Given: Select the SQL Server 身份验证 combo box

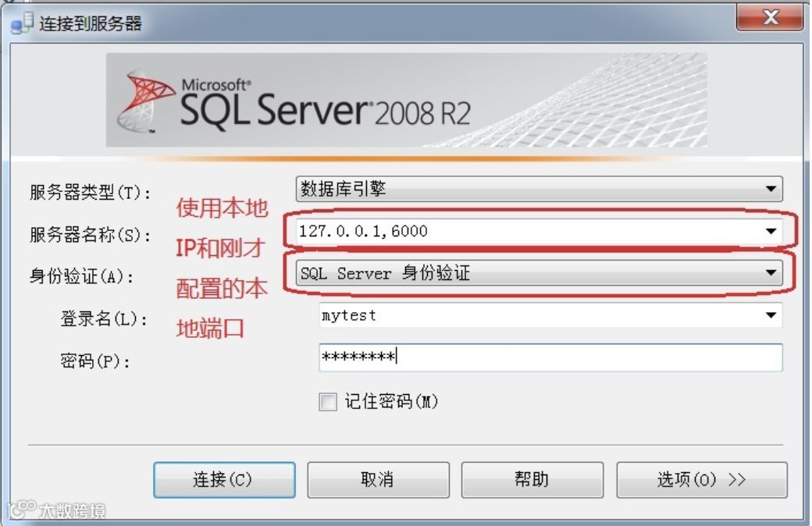Looking at the screenshot, I should pyautogui.click(x=539, y=273).
